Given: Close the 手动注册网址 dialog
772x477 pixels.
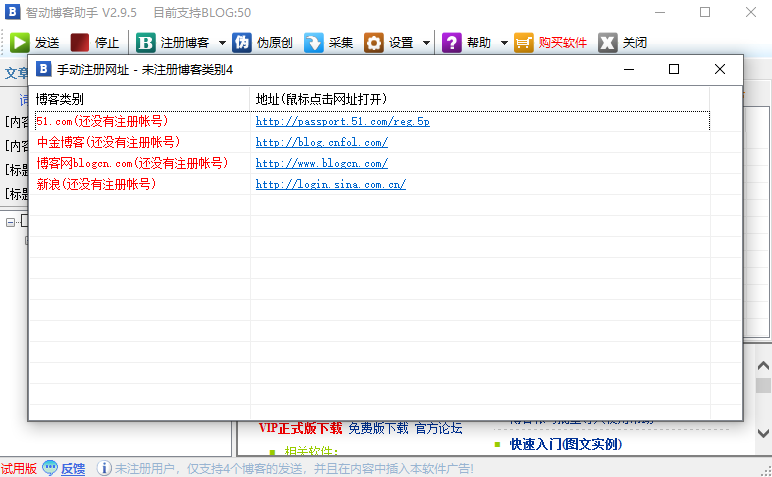Looking at the screenshot, I should click(720, 69).
